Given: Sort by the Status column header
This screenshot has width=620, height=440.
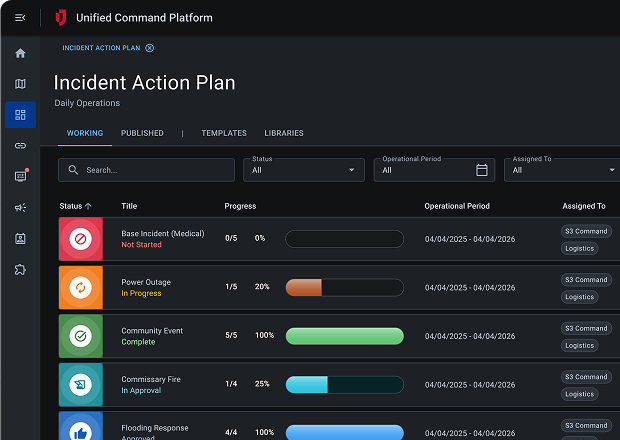Looking at the screenshot, I should [x=75, y=206].
